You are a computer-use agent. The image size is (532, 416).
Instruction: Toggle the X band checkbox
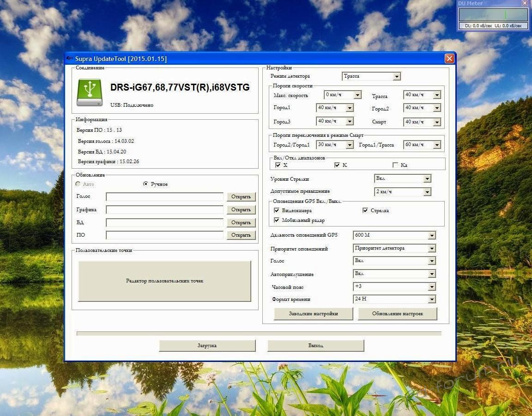point(278,165)
